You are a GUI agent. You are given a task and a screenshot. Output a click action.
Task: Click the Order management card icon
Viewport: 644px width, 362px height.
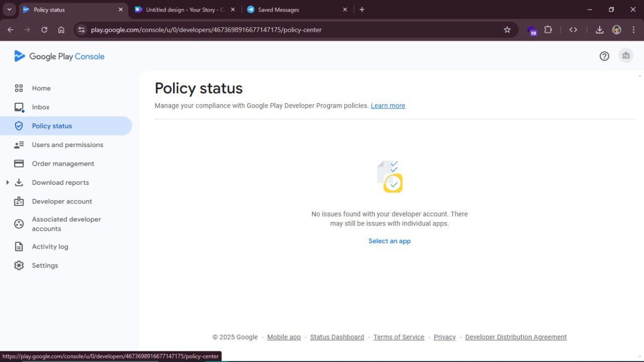coord(19,164)
